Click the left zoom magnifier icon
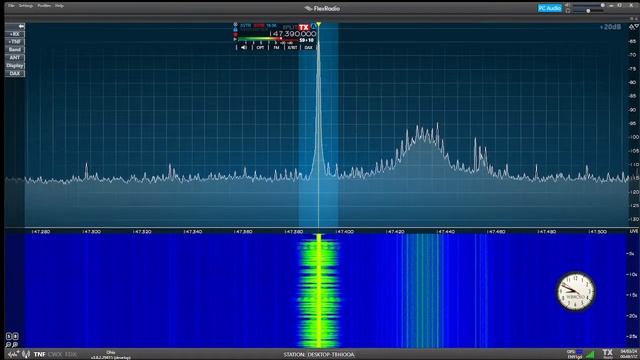Image resolution: width=640 pixels, height=360 pixels. coord(8,345)
